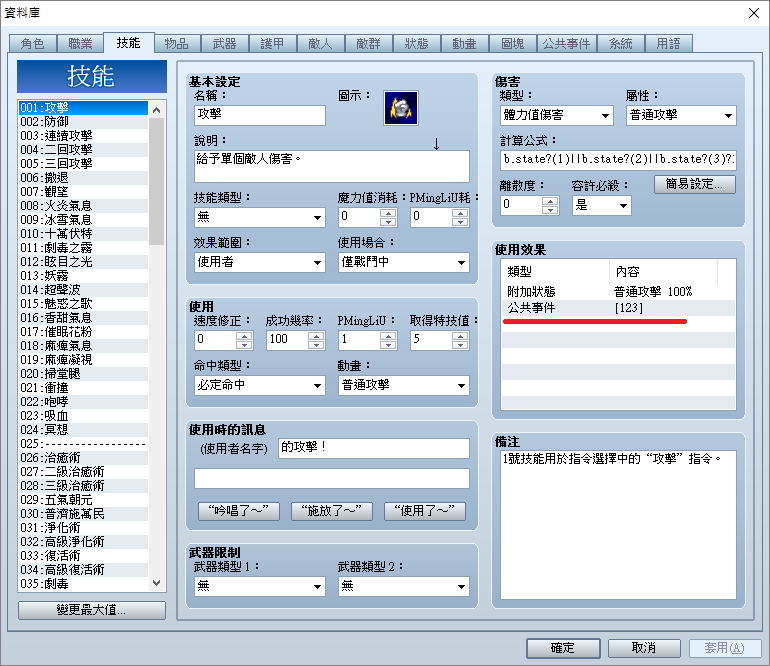Expand the 效果範圍 dropdown showing 使用者
Image resolution: width=770 pixels, height=666 pixels.
click(x=260, y=262)
